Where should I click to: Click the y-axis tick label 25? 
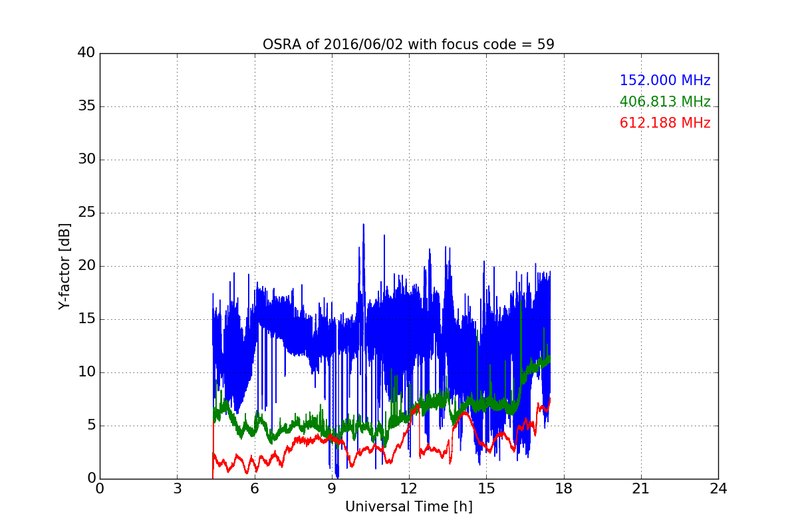click(86, 213)
